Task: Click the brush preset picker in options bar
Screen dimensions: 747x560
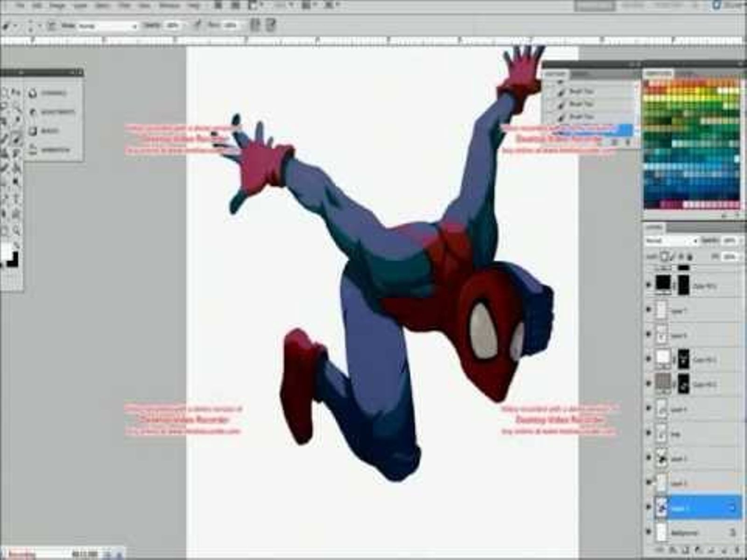Action: coord(31,26)
